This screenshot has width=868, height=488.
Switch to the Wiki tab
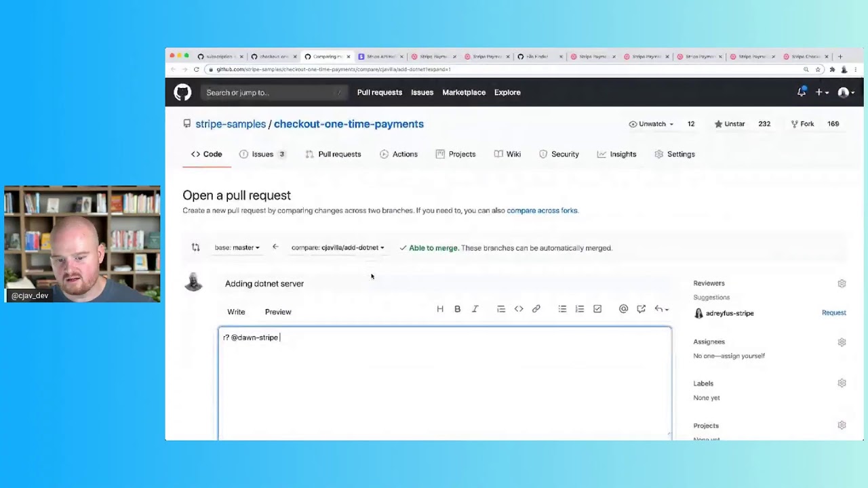(507, 154)
